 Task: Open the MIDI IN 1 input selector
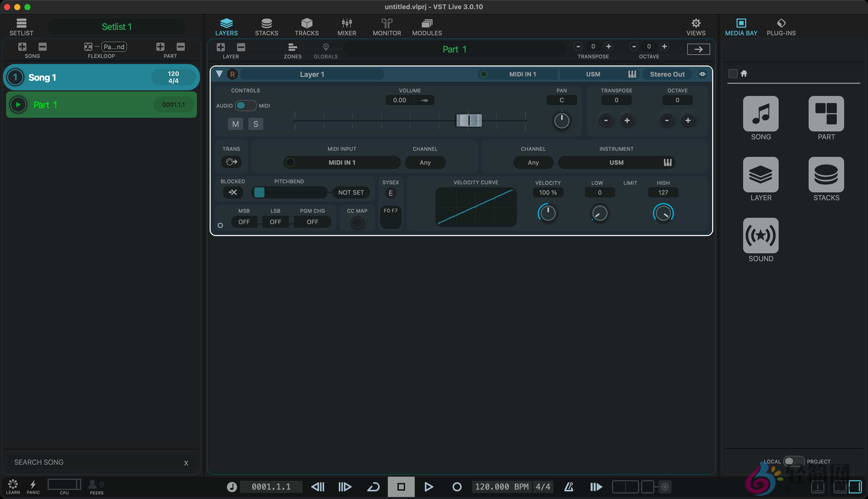341,162
